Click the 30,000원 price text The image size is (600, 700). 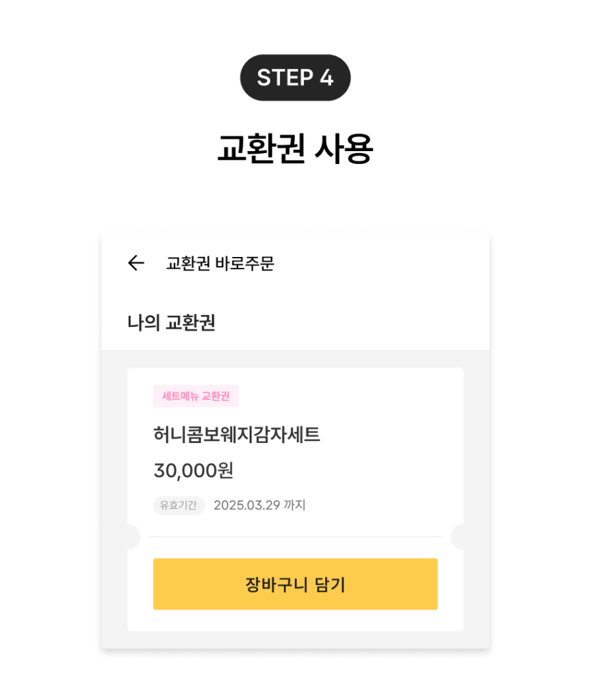pyautogui.click(x=194, y=470)
